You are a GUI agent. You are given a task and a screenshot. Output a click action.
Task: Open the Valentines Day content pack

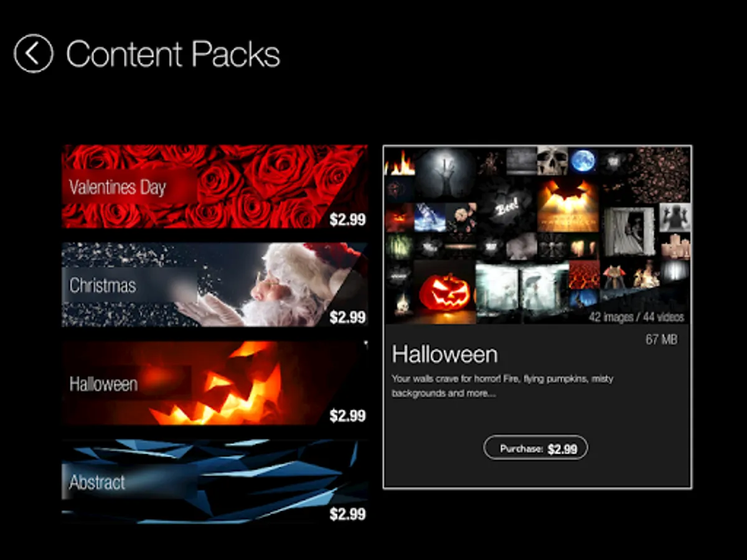point(215,187)
